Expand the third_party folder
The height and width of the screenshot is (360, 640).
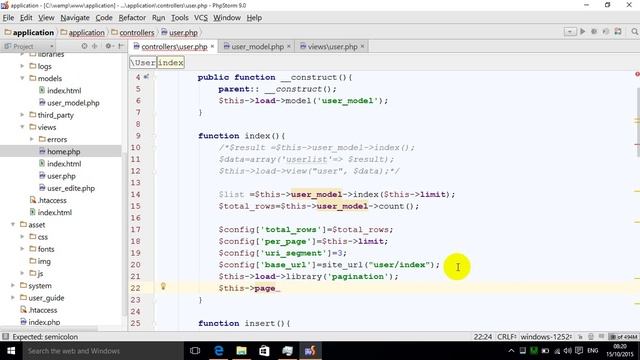[22, 115]
